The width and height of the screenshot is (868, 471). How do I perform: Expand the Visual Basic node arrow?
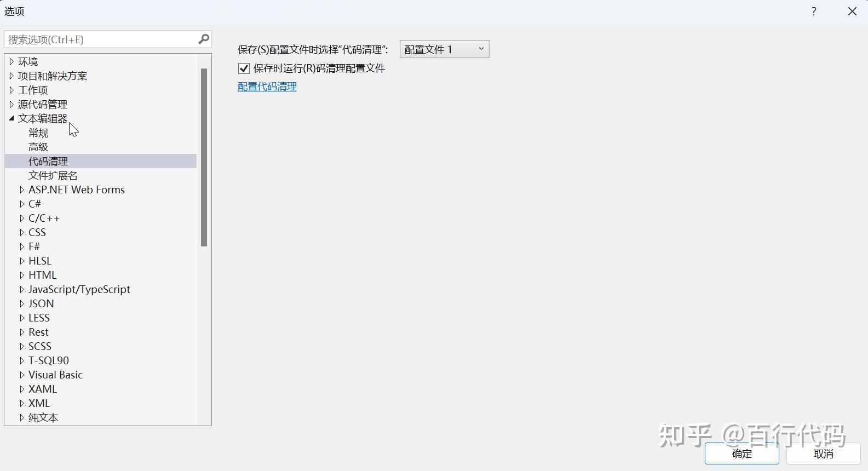pyautogui.click(x=22, y=375)
